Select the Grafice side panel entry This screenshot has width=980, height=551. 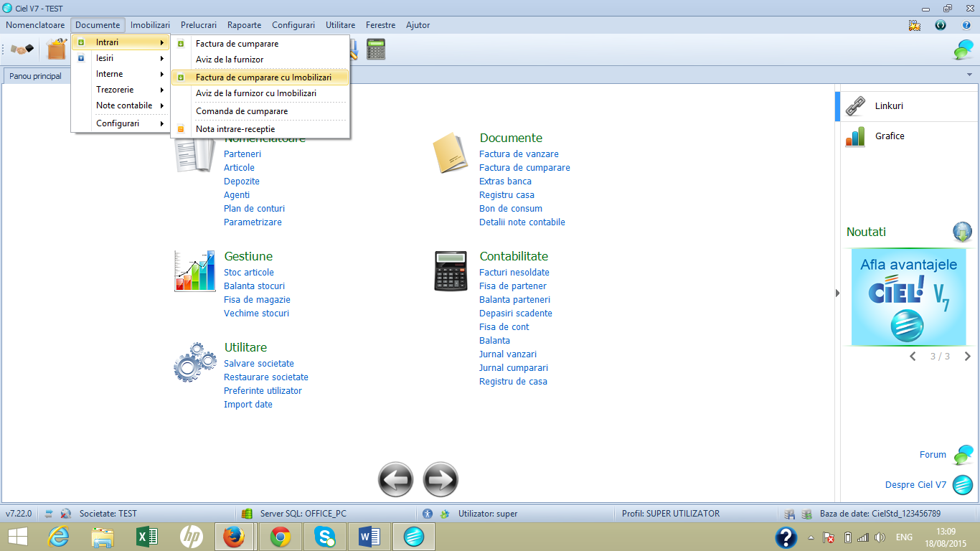905,136
